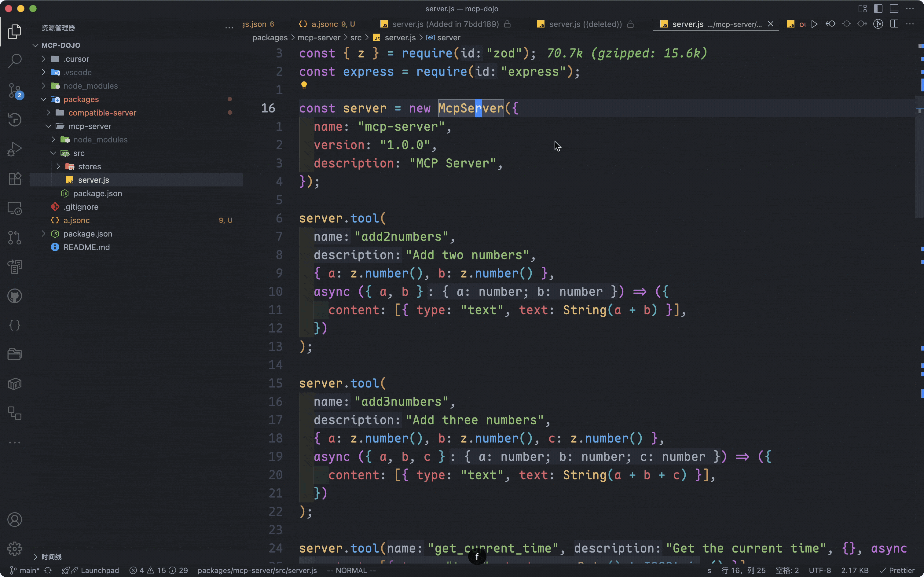Split the editor to the right
The width and height of the screenshot is (924, 577).
pyautogui.click(x=894, y=24)
